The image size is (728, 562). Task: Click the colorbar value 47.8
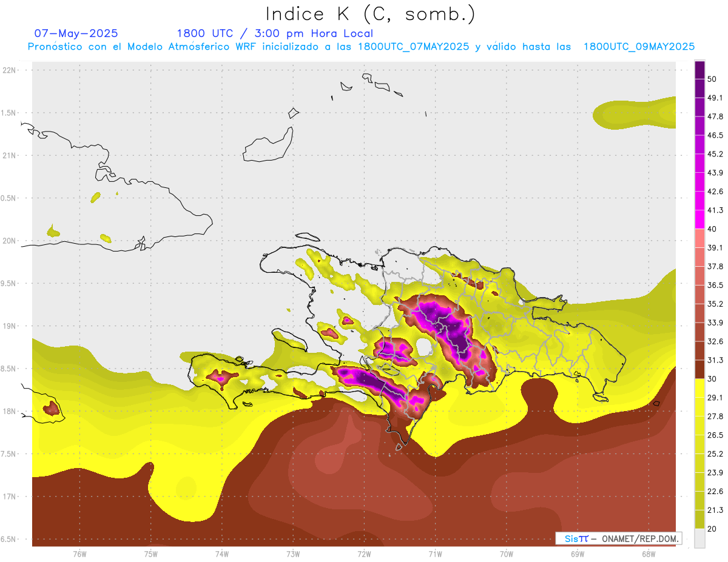(x=715, y=116)
